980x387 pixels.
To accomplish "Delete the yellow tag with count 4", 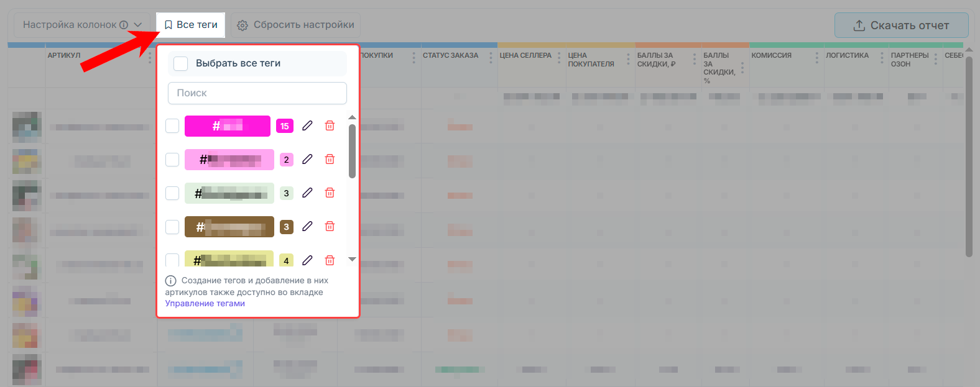I will coord(330,260).
